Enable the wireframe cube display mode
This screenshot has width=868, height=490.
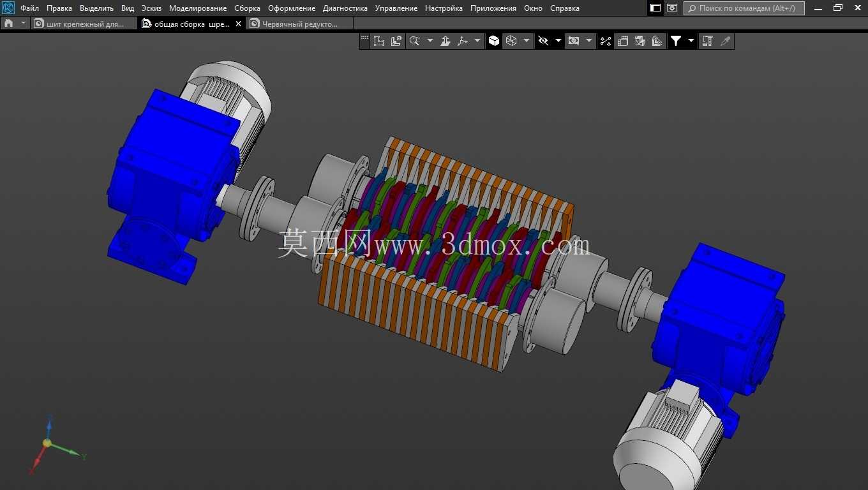(511, 41)
